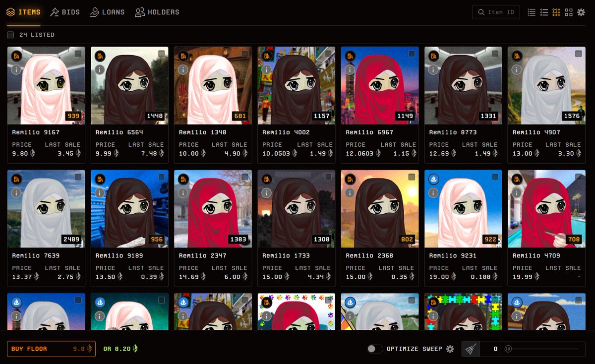Viewport: 595px width, 364px height.
Task: Open Remilio 1733 item name link
Action: (x=286, y=255)
